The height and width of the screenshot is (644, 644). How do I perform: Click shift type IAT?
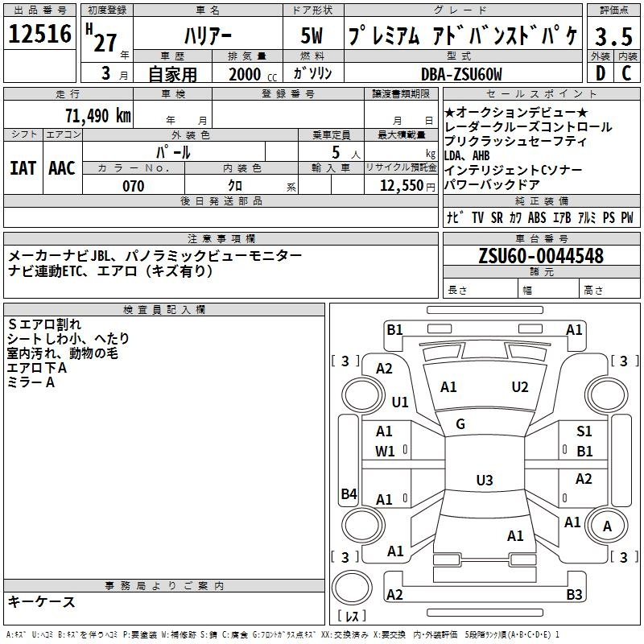point(23,168)
